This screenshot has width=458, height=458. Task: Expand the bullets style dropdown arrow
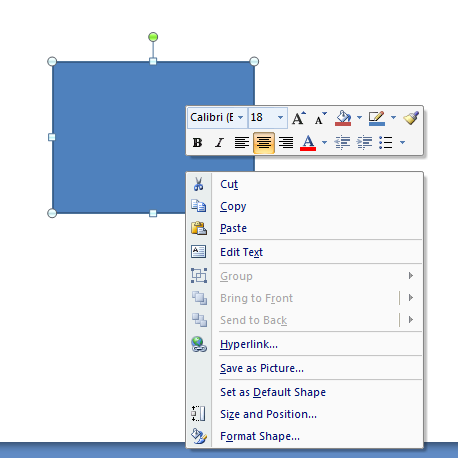pos(403,143)
